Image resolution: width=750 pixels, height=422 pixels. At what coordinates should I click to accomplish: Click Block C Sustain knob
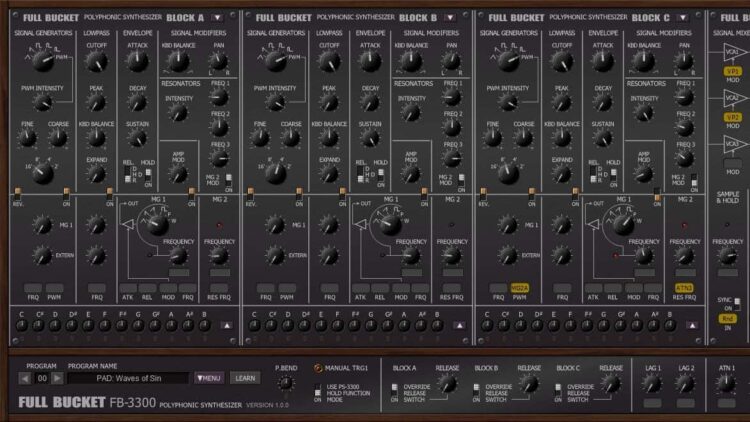[x=603, y=138]
